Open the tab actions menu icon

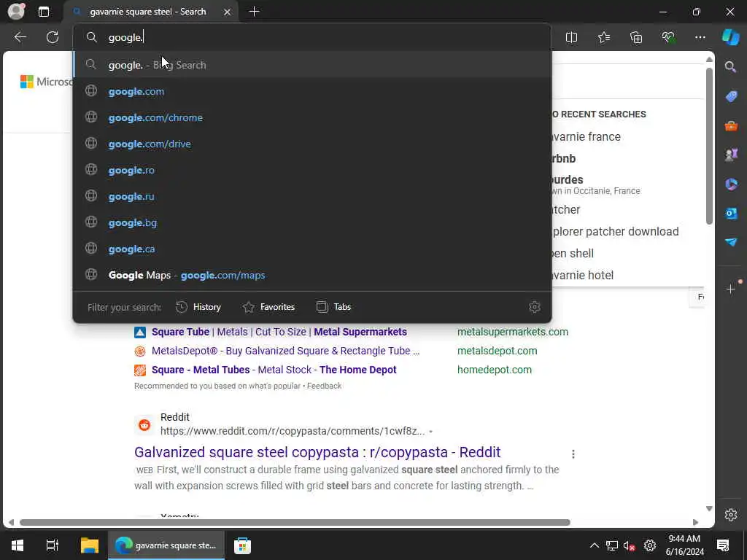click(44, 12)
